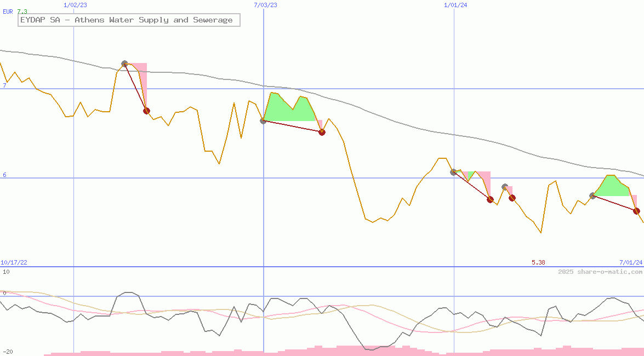Screen dimensions: 644x356
Task: Click the 5.38 last price value
Action: tap(538, 263)
